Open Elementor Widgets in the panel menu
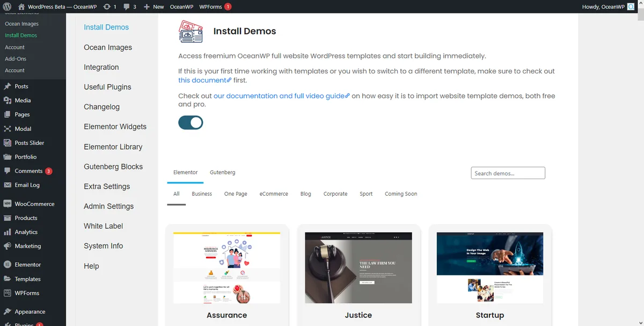 [x=115, y=127]
